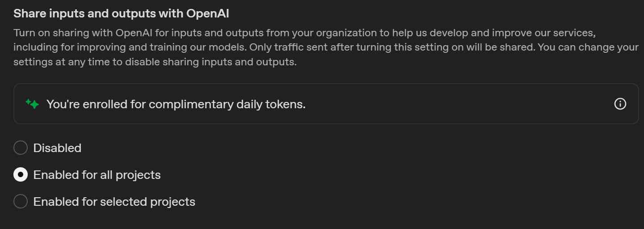
Task: Click the 'settings at any time to disable' line
Action: [x=155, y=62]
